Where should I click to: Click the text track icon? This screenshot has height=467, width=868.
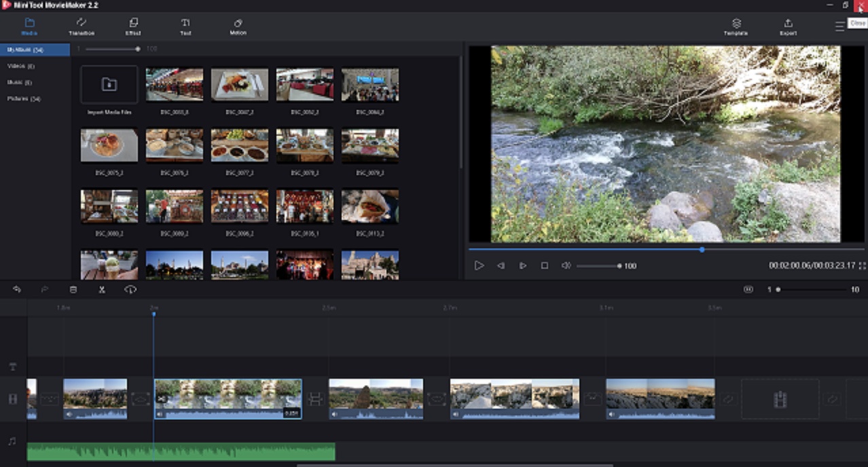[12, 367]
